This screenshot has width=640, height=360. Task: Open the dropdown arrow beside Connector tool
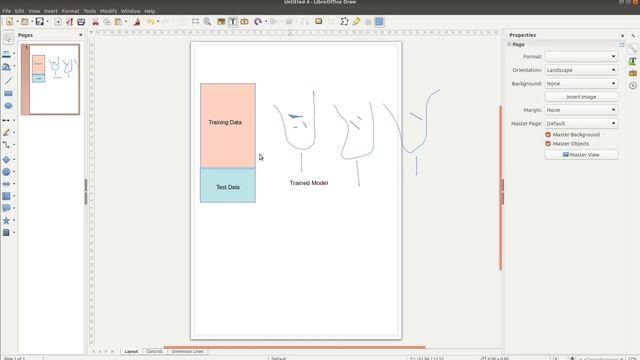[14, 145]
